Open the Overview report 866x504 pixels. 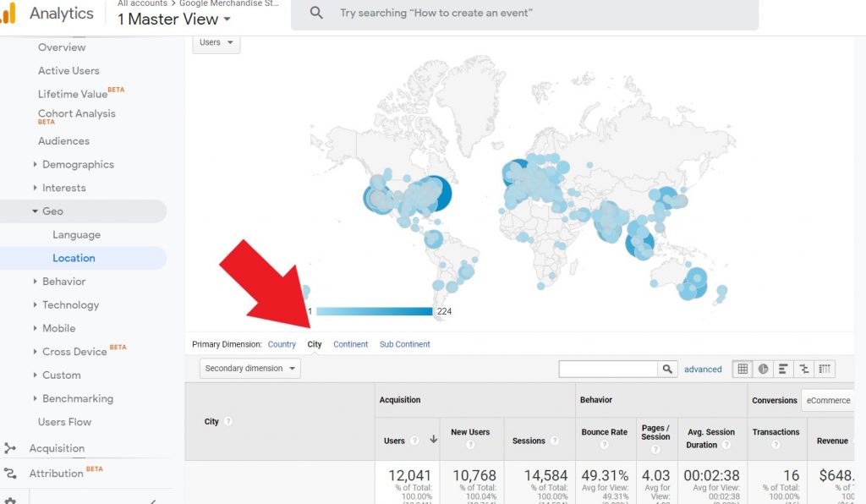tap(62, 47)
